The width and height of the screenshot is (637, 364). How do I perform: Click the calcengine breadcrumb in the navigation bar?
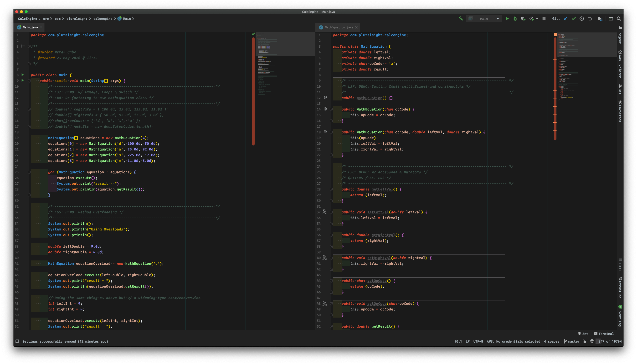coord(103,19)
